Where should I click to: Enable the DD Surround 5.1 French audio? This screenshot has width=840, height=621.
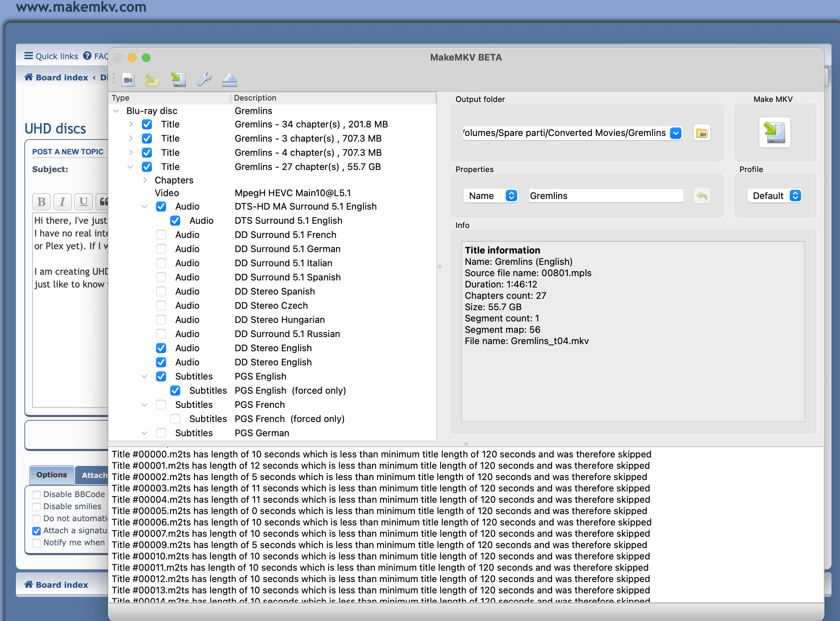[161, 235]
